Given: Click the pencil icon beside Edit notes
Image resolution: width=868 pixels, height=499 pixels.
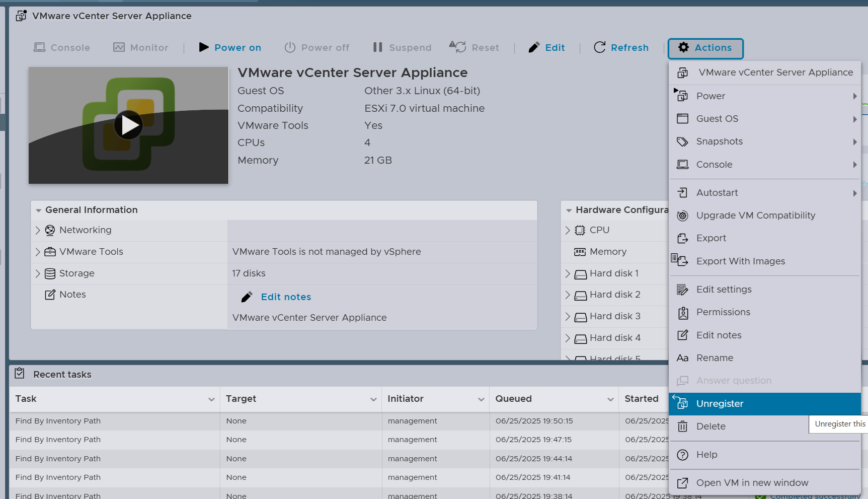Looking at the screenshot, I should 247,297.
